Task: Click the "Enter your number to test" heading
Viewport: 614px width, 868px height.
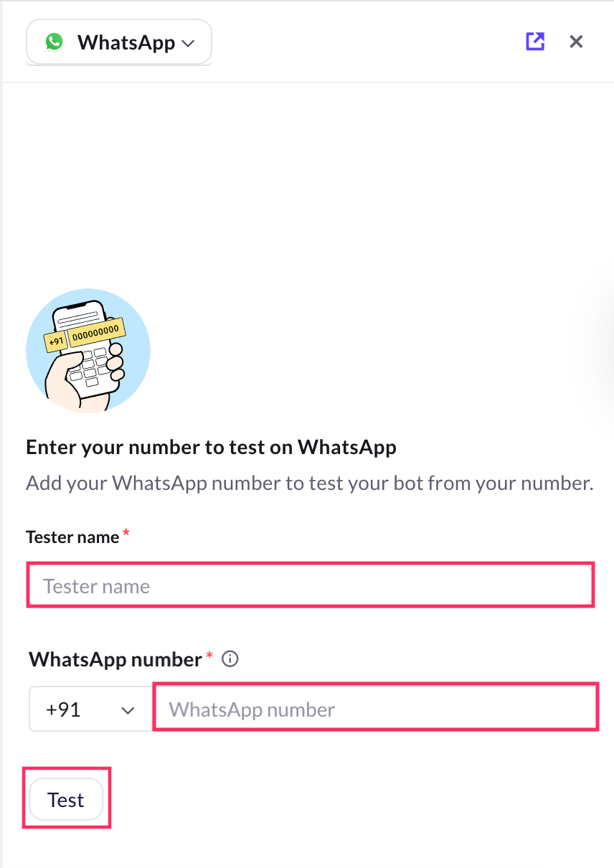Action: click(x=211, y=448)
